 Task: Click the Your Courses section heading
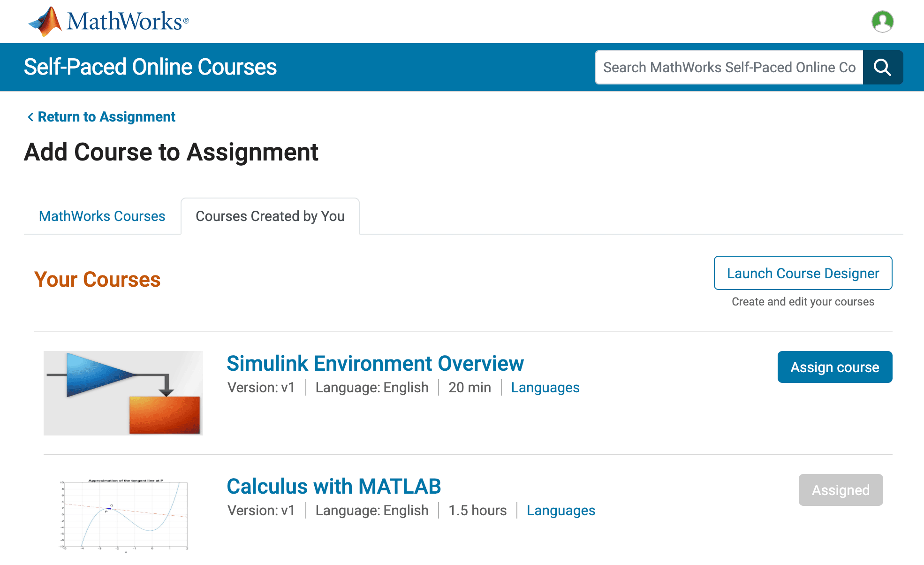point(97,280)
